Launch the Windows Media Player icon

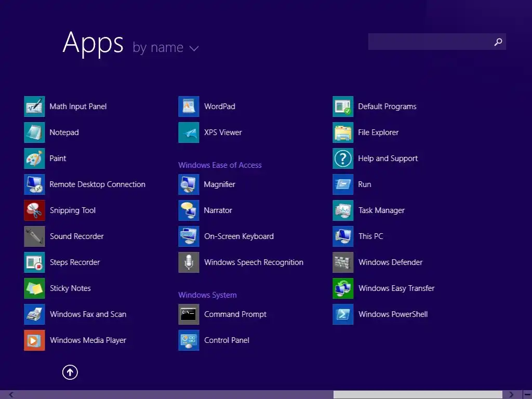[34, 340]
